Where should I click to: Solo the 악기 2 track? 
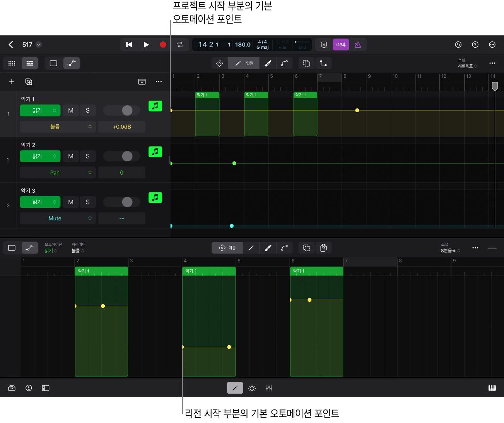point(88,156)
